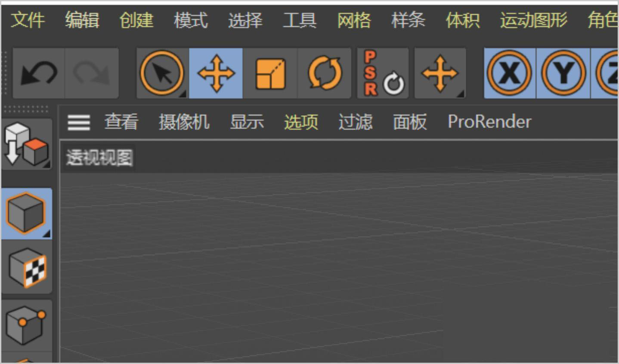The image size is (619, 364).
Task: Switch to Texture mode checkered cube
Action: click(27, 268)
